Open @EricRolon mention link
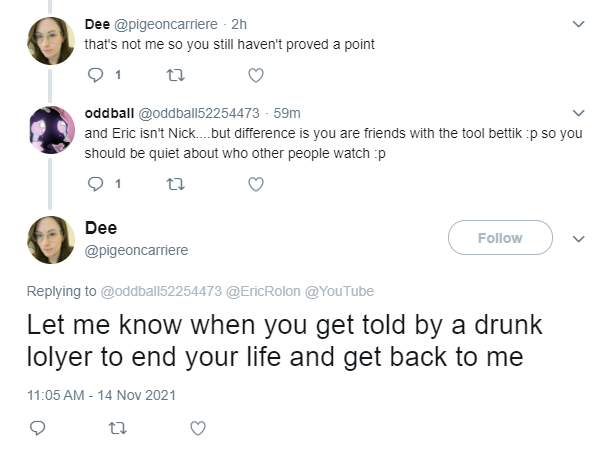Image resolution: width=613 pixels, height=454 pixels. coord(263,291)
